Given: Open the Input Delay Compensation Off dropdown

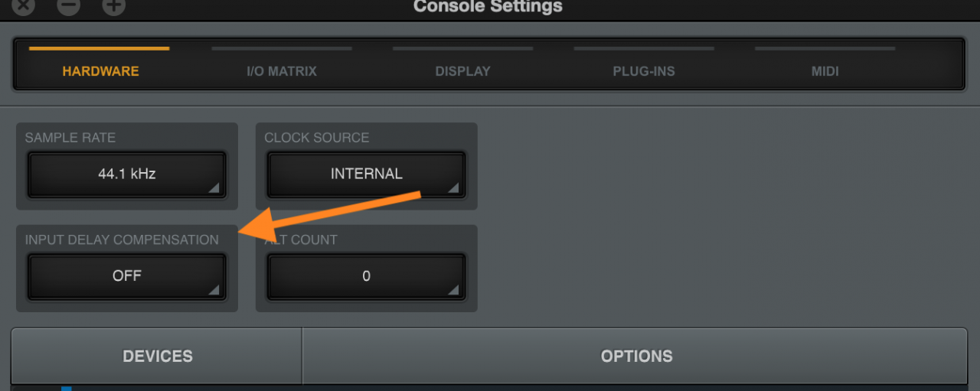Looking at the screenshot, I should pyautogui.click(x=127, y=275).
